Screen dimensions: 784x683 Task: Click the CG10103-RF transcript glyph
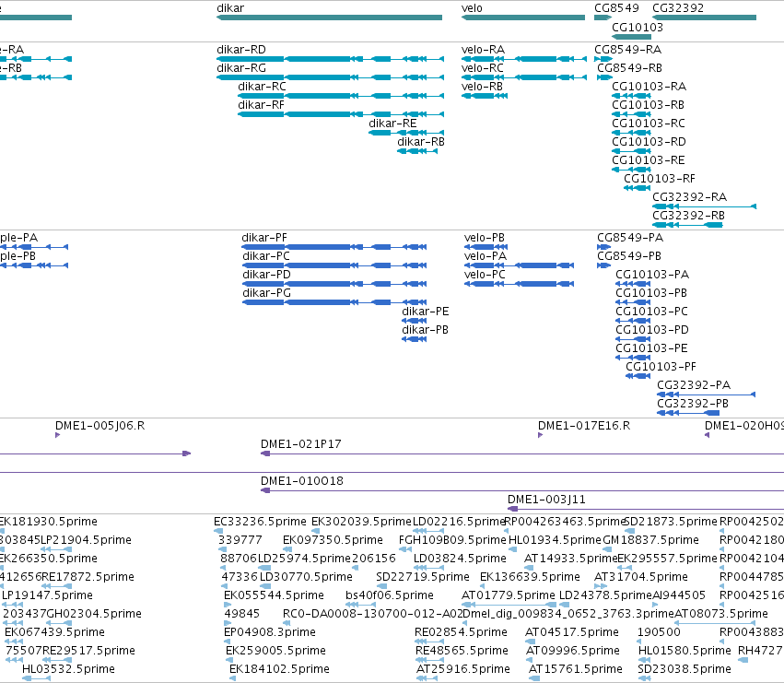[638, 188]
